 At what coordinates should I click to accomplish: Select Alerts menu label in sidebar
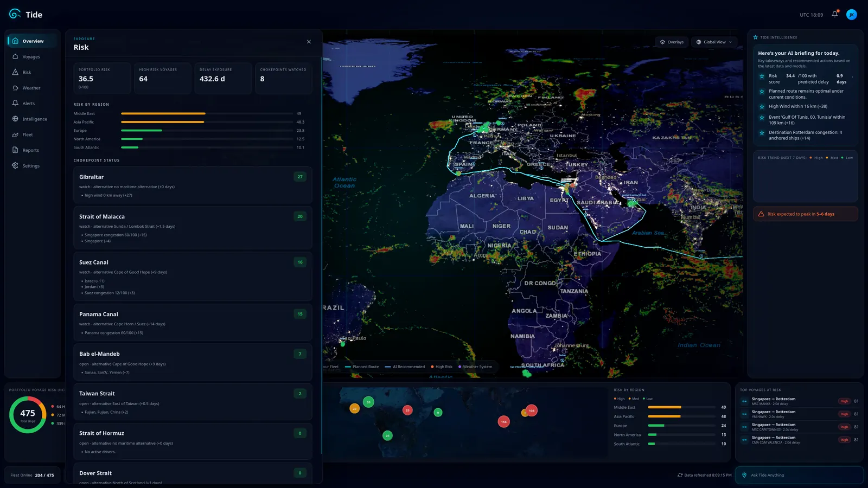(29, 104)
